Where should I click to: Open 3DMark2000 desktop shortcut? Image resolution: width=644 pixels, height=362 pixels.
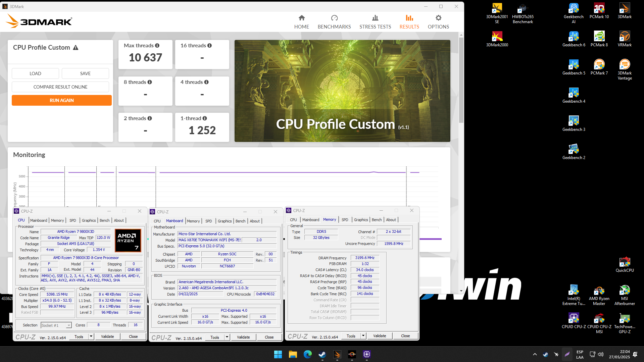click(x=497, y=39)
